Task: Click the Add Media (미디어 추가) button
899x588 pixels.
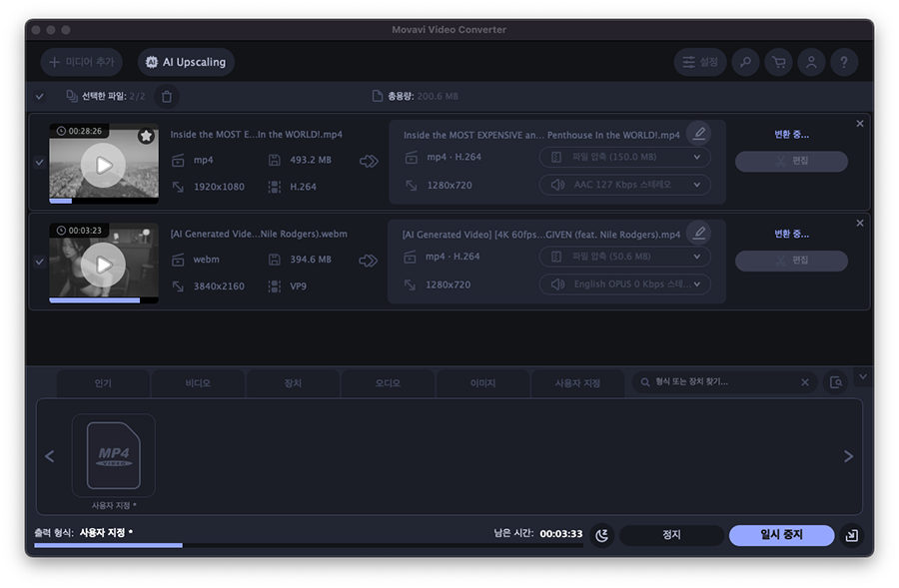Action: 82,62
